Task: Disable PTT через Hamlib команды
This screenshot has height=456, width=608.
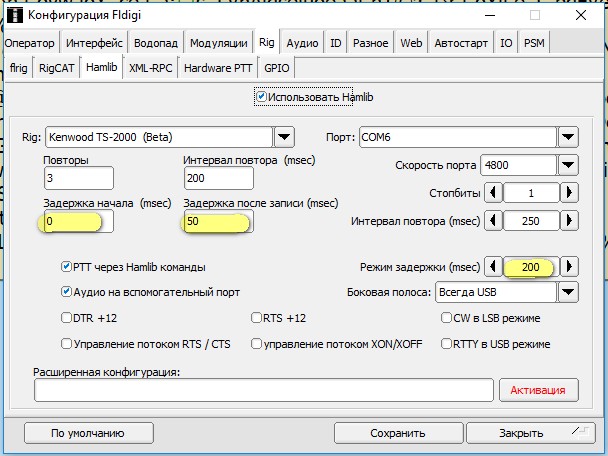Action: tap(66, 267)
